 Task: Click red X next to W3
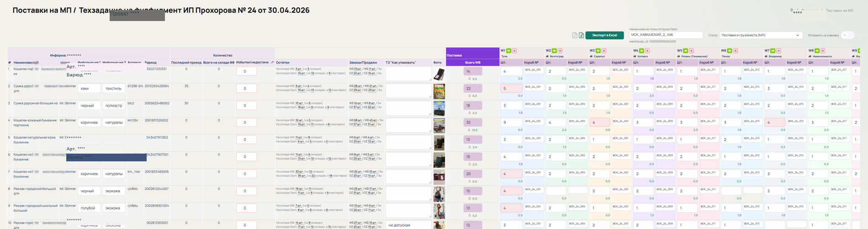pyautogui.click(x=604, y=51)
